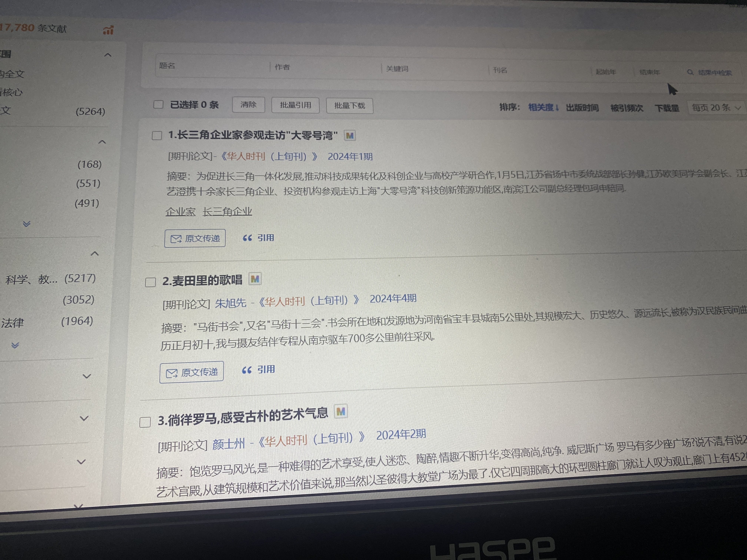The width and height of the screenshot is (747, 560).
Task: Click the envelope 原文传递 button for article 1
Action: (x=195, y=238)
